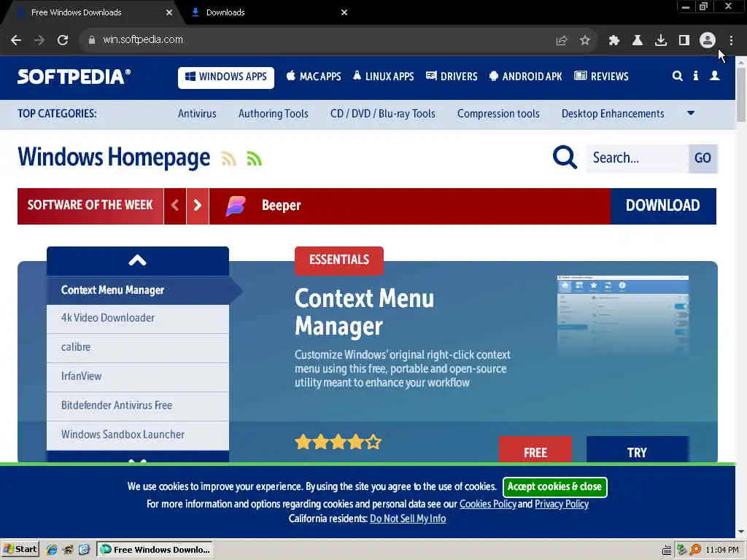Open the Chrome profile avatar
The width and height of the screenshot is (747, 560).
[x=708, y=41]
